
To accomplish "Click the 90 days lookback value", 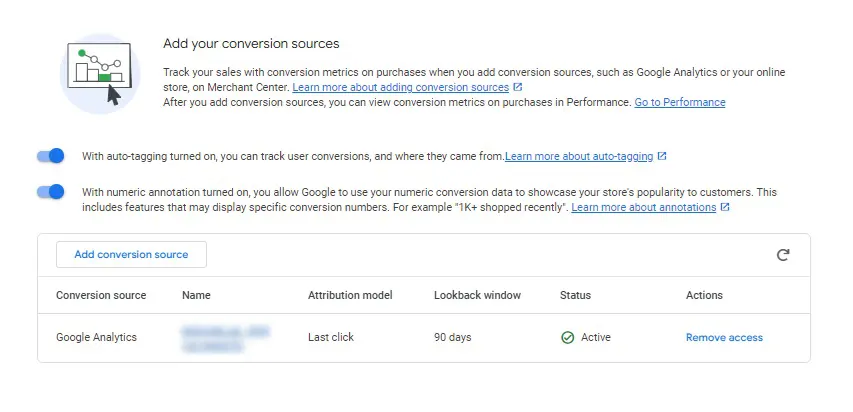I will [x=453, y=337].
